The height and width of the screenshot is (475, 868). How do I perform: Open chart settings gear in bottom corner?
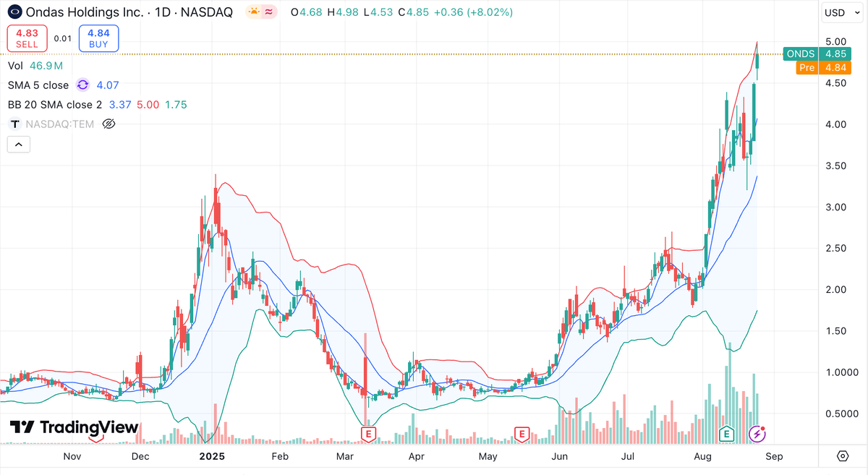point(843,456)
